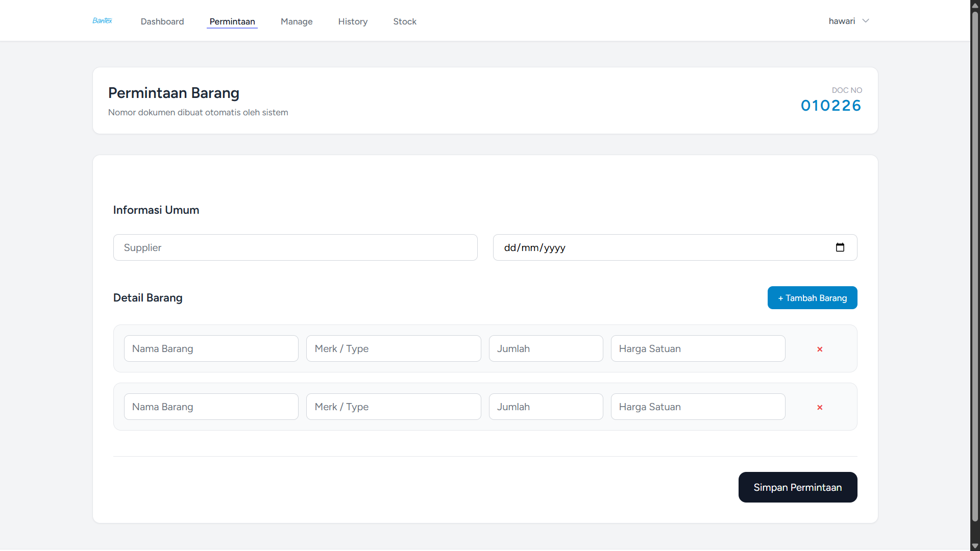Click the Informasi Umum section heading
Image resolution: width=980 pixels, height=551 pixels.
156,210
